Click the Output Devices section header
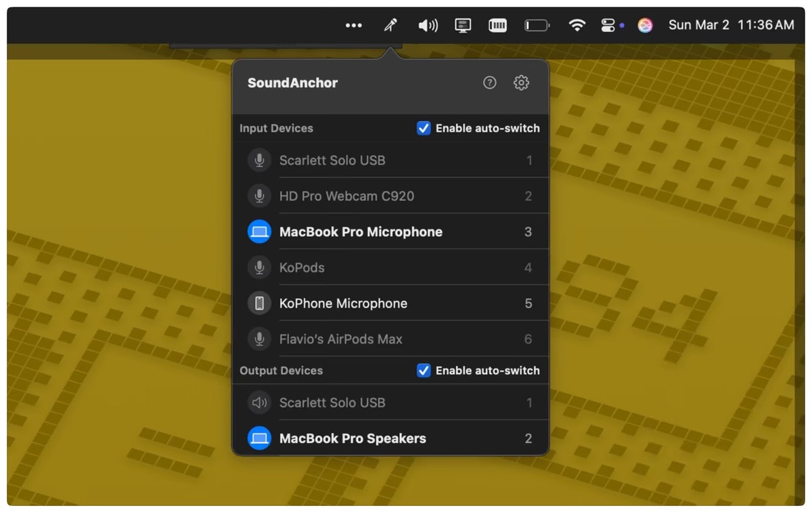Screen dimensions: 812x512 click(281, 371)
